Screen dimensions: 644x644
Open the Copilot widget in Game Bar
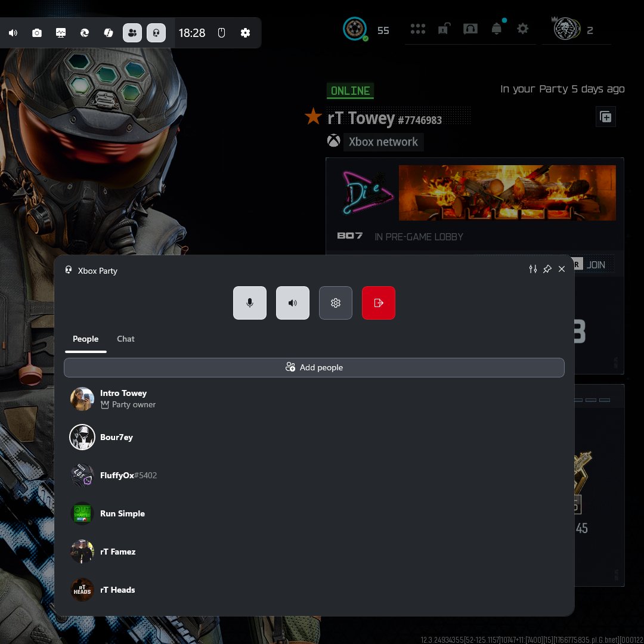pos(109,33)
